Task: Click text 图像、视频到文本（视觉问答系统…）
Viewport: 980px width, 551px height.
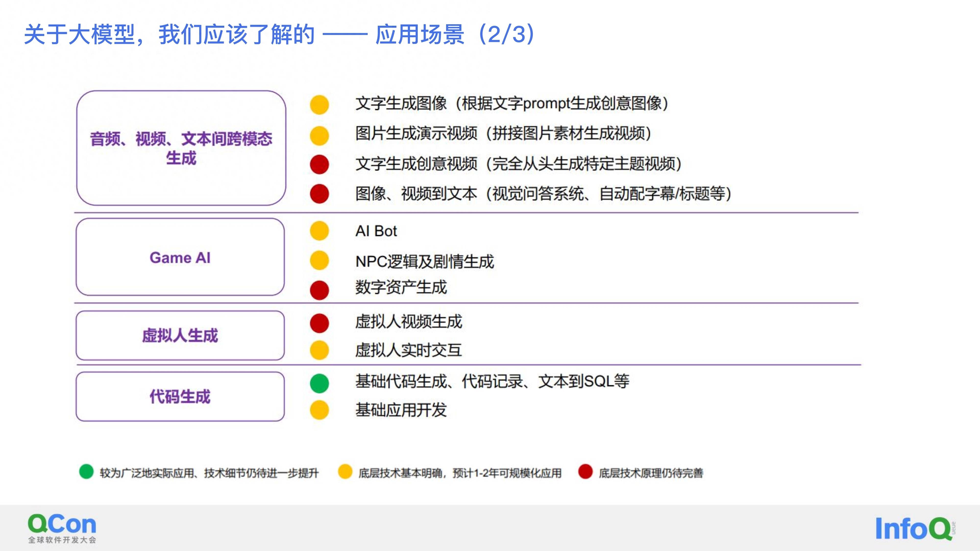Action: point(544,193)
